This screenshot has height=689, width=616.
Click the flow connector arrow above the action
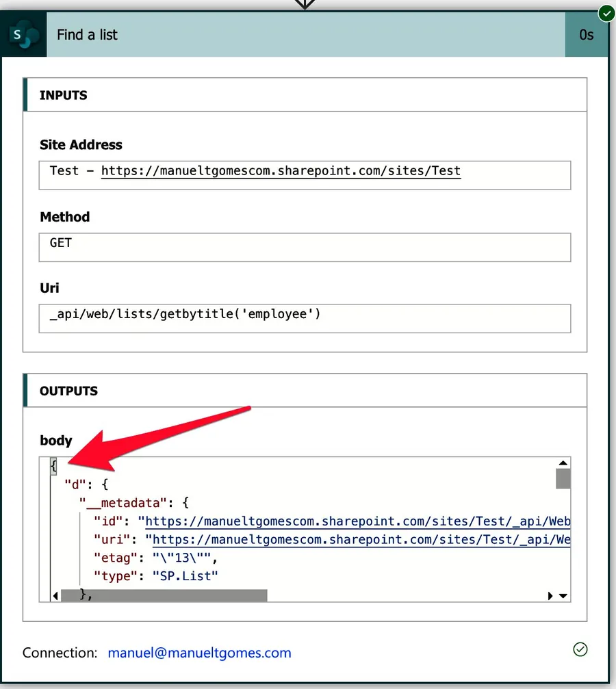pos(305,4)
